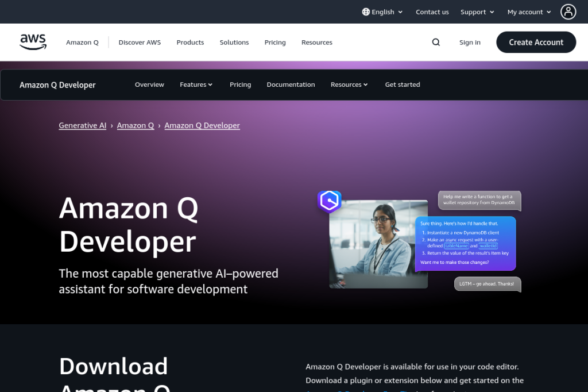The image size is (588, 392).
Task: Open Pricing in the main AWS navigation
Action: [275, 43]
